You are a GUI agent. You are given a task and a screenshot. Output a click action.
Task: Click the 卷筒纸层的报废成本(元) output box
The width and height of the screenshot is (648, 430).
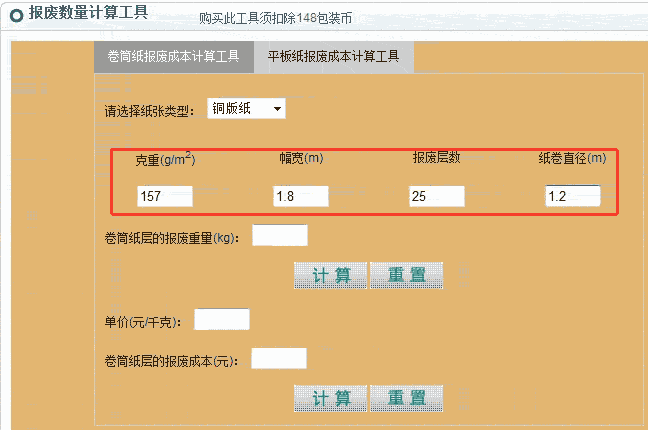click(x=279, y=359)
